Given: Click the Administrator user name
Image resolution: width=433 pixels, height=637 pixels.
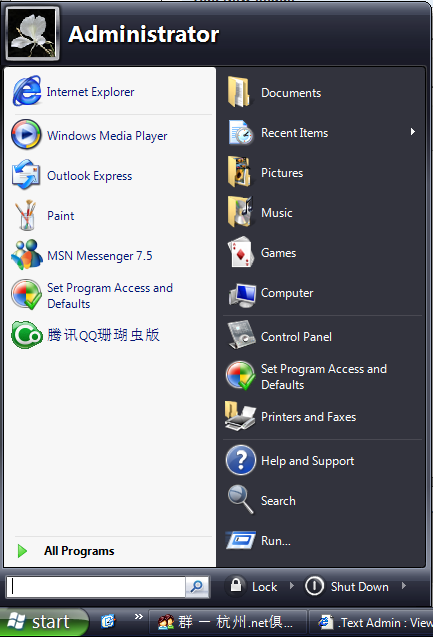Looking at the screenshot, I should [x=144, y=34].
